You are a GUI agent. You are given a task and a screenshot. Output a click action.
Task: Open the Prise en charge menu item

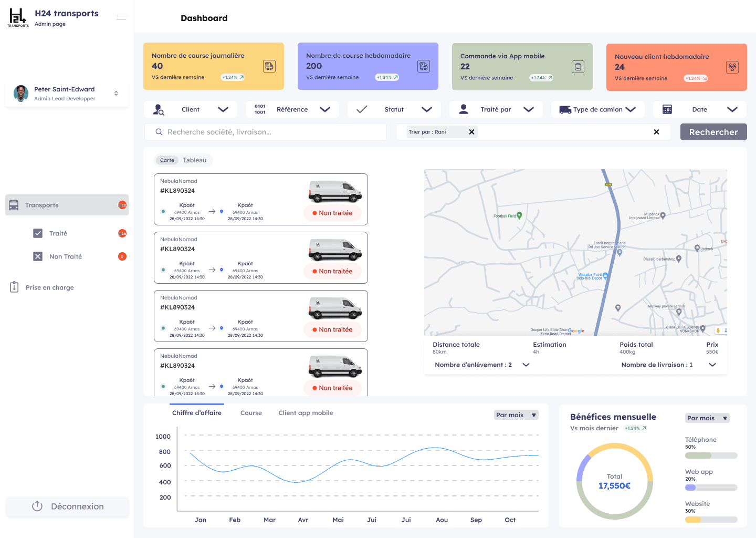coord(50,287)
